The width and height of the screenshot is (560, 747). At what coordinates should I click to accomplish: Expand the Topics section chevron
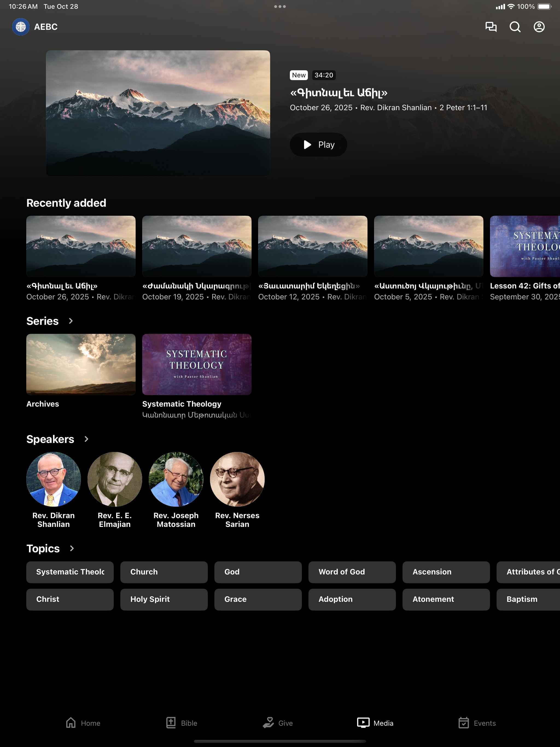72,548
